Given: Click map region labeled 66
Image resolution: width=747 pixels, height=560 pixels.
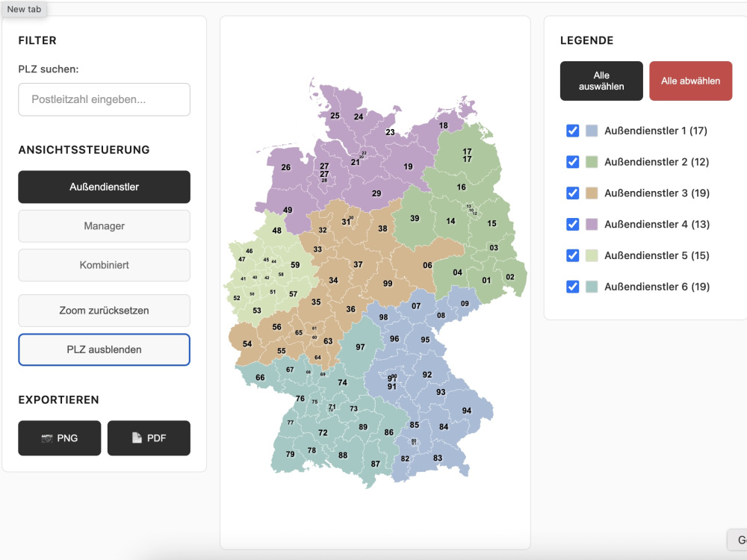Looking at the screenshot, I should click(x=260, y=378).
